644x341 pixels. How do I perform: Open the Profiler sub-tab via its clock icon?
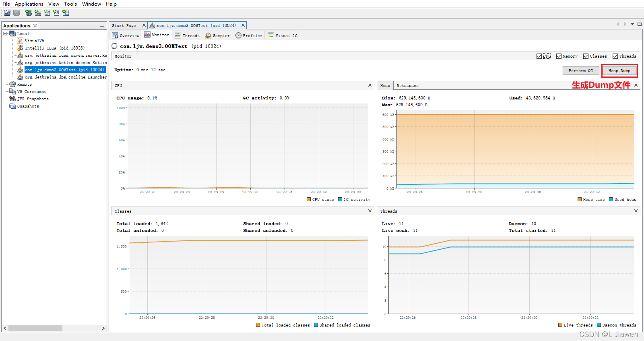pos(238,35)
